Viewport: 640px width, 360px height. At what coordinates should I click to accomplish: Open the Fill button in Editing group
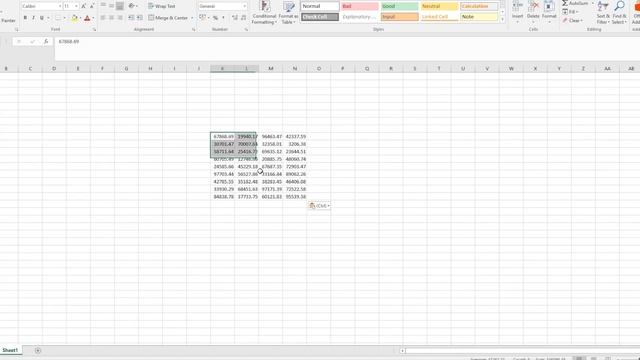[570, 12]
